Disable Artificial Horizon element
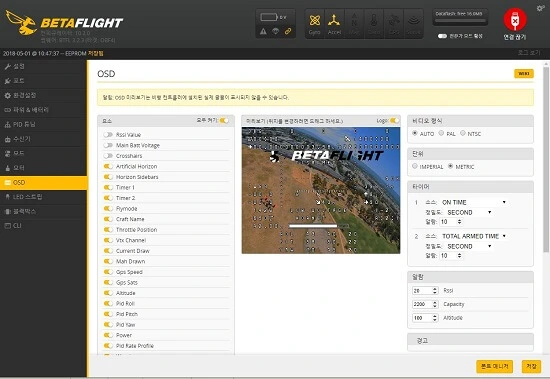Screen dimensions: 550x379 (108, 166)
